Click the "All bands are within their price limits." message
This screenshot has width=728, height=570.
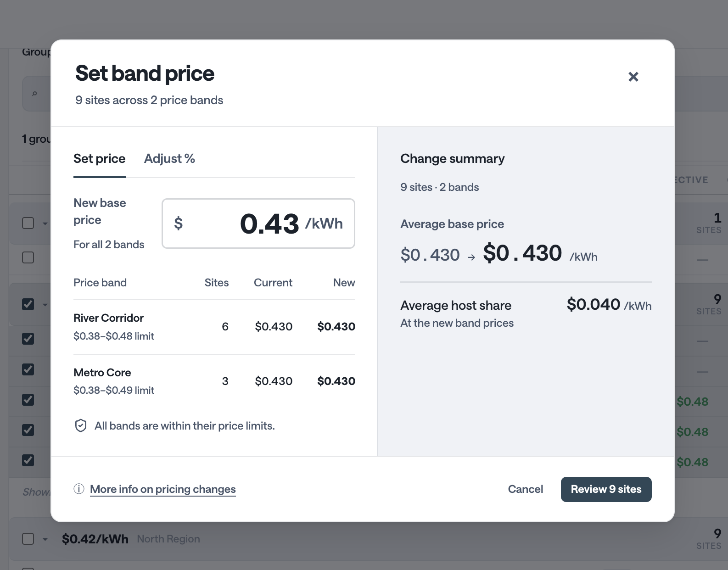click(x=185, y=426)
